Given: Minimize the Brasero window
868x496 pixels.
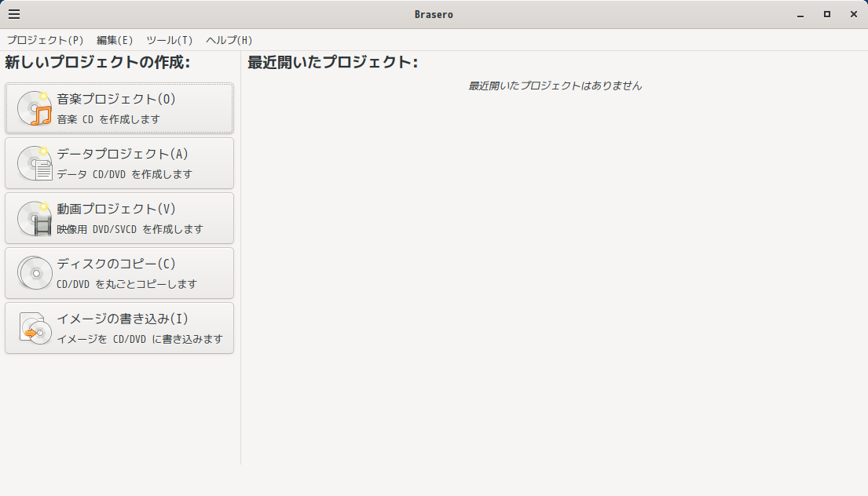Looking at the screenshot, I should point(800,14).
